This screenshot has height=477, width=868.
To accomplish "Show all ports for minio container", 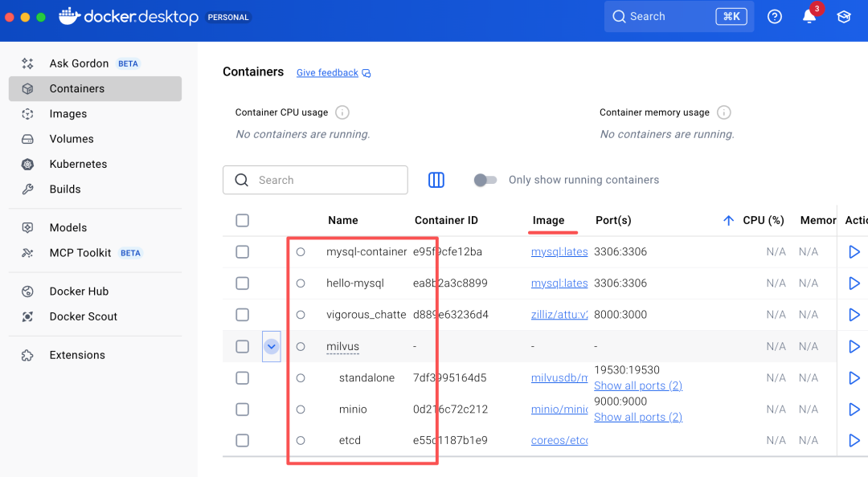I will [637, 418].
